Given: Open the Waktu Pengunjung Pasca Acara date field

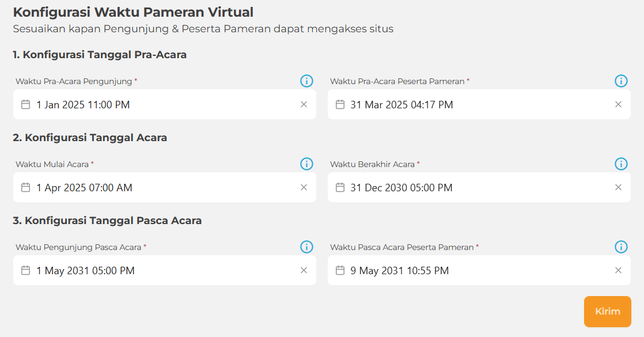Looking at the screenshot, I should [x=161, y=270].
